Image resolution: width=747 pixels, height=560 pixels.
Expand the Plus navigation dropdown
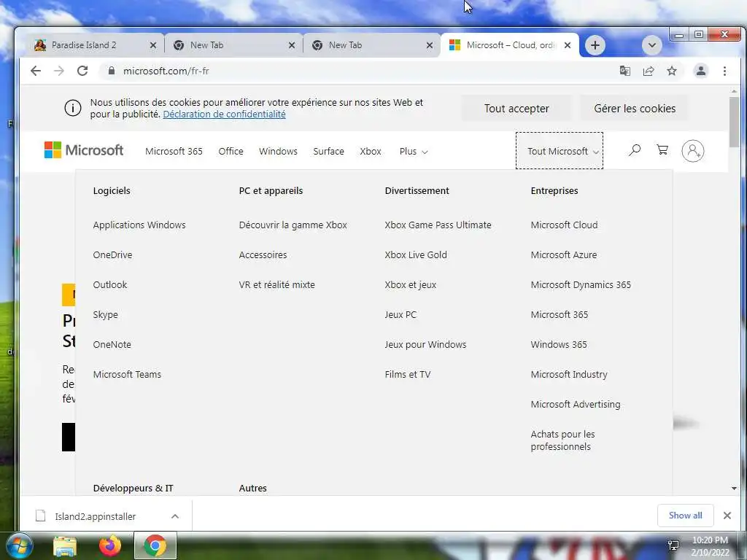pyautogui.click(x=414, y=152)
